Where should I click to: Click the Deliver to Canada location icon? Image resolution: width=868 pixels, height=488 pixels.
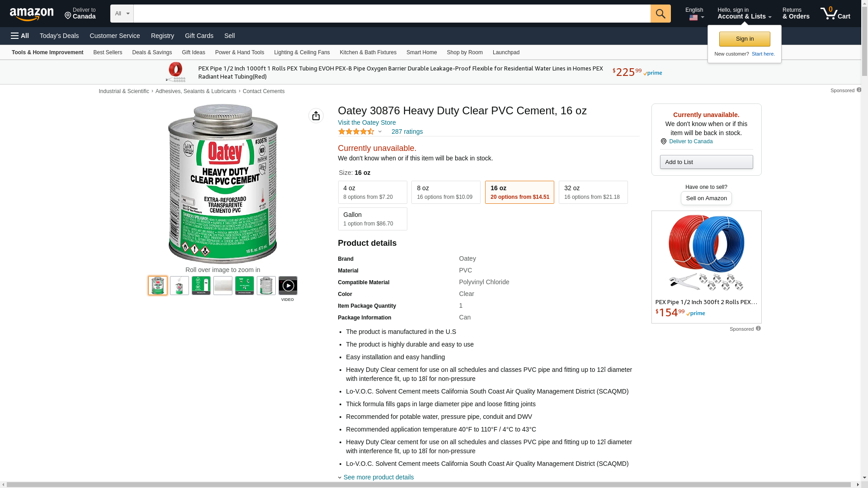point(68,16)
